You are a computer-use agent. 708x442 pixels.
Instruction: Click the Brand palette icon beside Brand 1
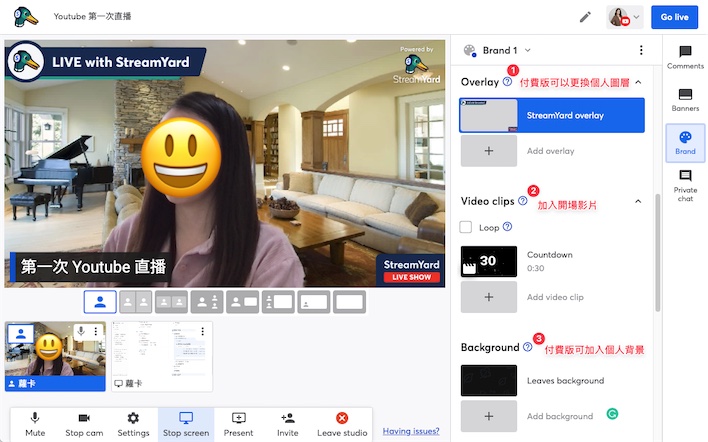pyautogui.click(x=470, y=51)
